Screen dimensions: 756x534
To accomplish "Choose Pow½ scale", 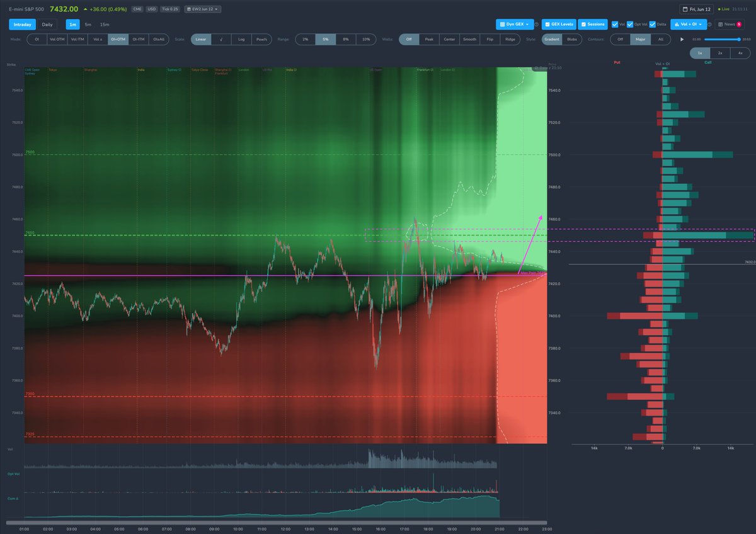I will 261,39.
